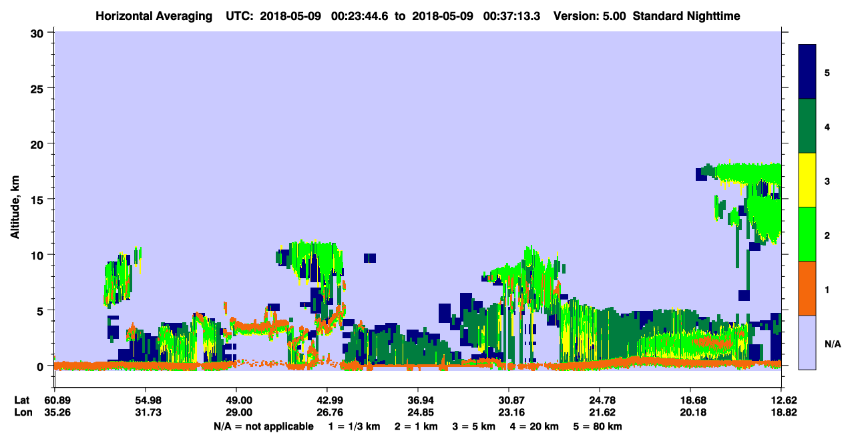Click legend text '1 = 1/3 km'
This screenshot has height=445, width=868.
coord(355,426)
